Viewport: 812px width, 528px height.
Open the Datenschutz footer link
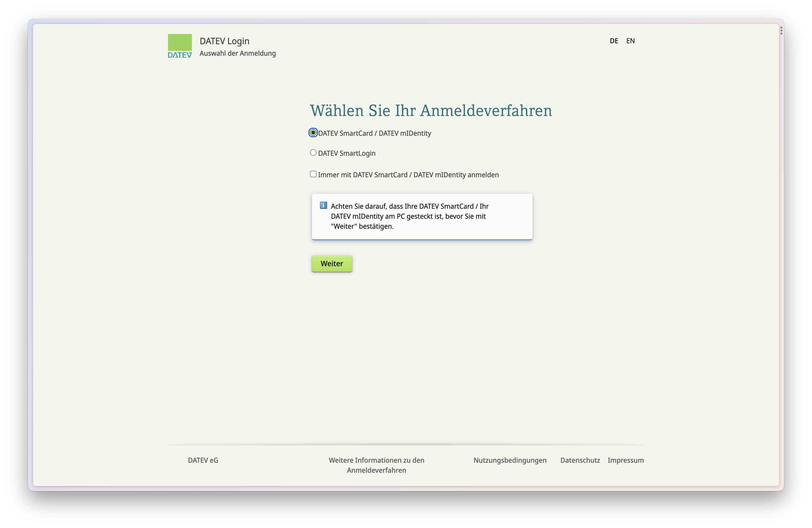click(580, 460)
